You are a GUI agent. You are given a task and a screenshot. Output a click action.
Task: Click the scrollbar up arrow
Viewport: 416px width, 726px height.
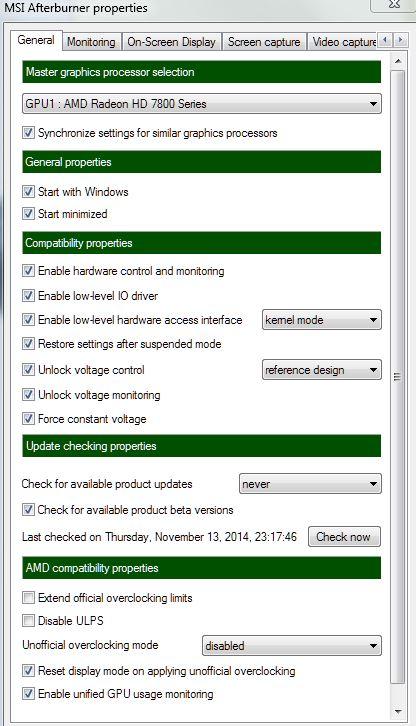point(397,61)
